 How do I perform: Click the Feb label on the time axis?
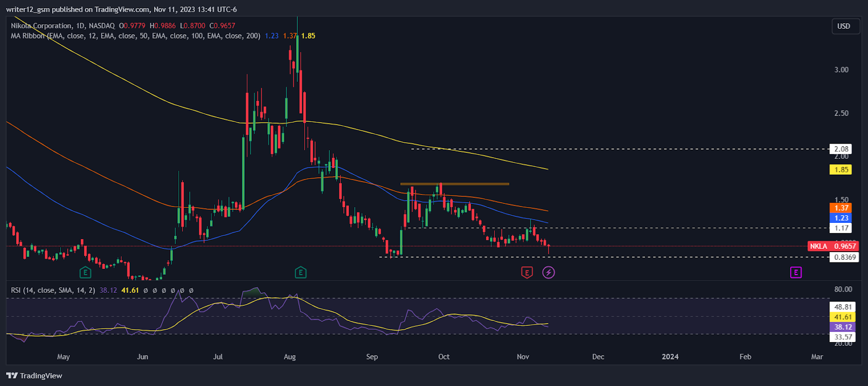tap(745, 357)
